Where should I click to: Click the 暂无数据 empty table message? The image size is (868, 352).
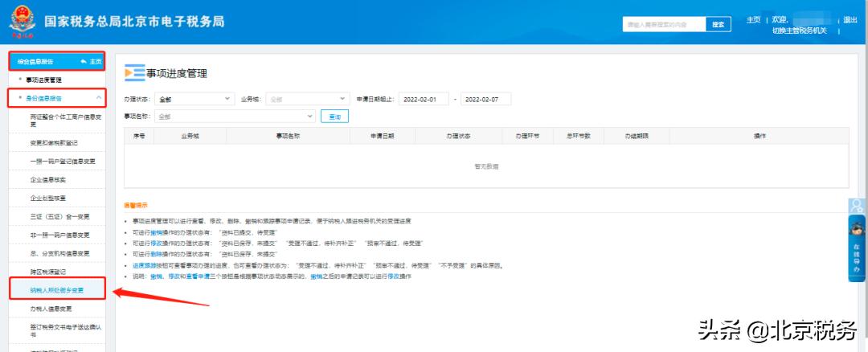[486, 166]
